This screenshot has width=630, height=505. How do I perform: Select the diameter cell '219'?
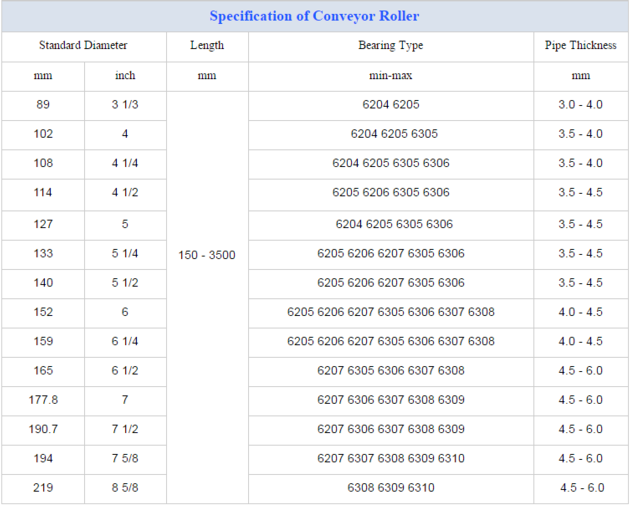point(43,488)
